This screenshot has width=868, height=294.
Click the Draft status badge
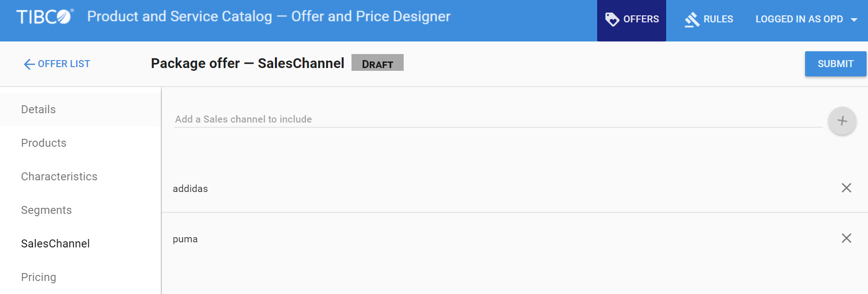click(377, 63)
